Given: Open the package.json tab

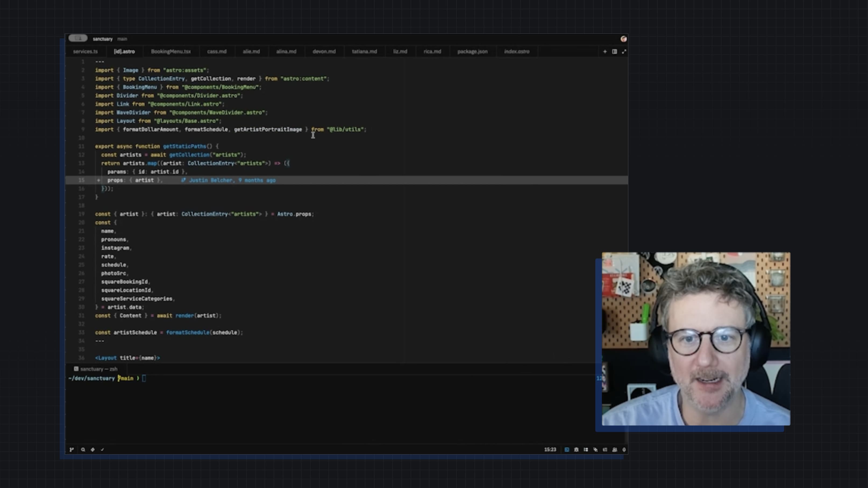Looking at the screenshot, I should 472,52.
